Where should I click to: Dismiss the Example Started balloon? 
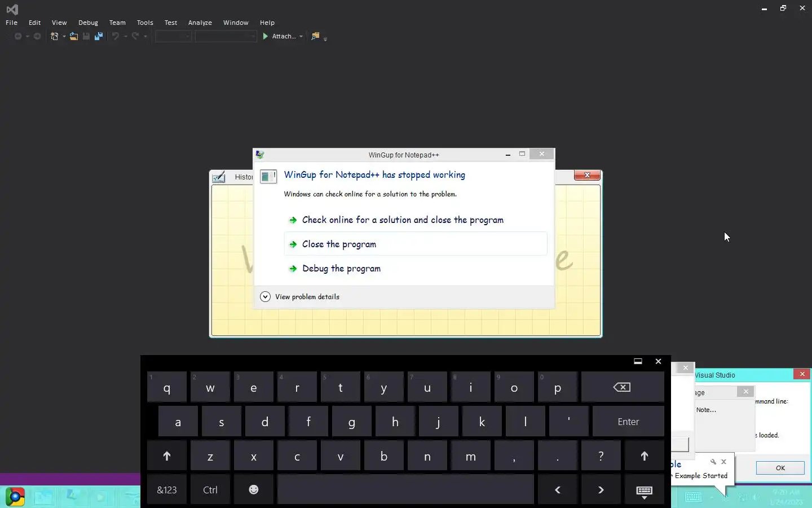pyautogui.click(x=724, y=462)
